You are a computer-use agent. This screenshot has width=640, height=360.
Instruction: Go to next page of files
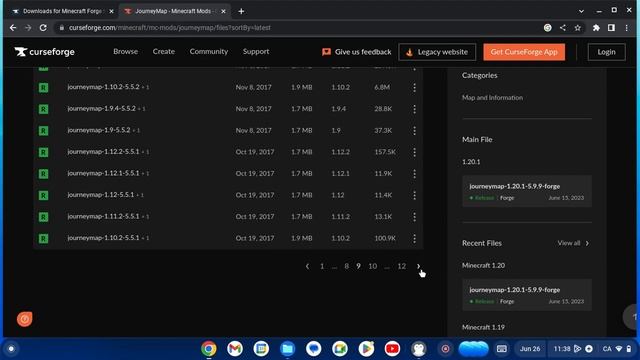[x=418, y=266]
